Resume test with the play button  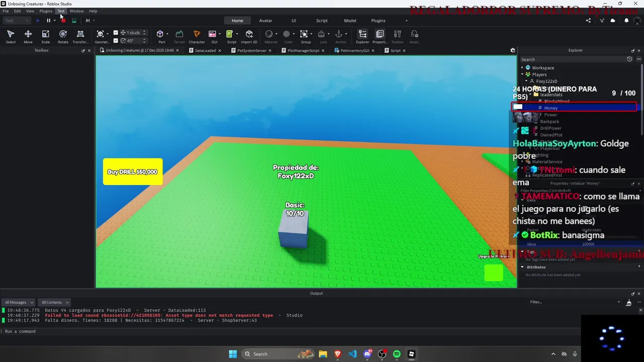pos(38,21)
